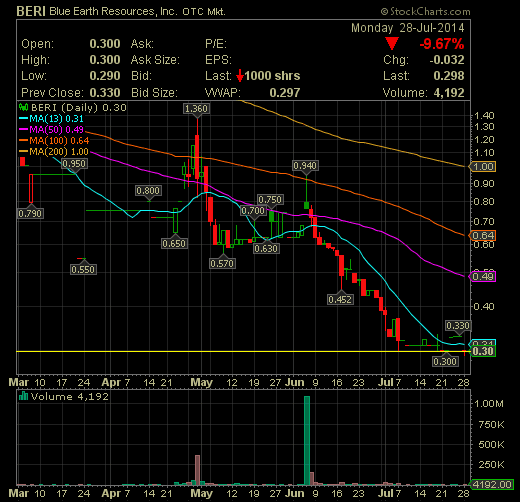Click the MA(200) 1.00 legend text

click(59, 152)
